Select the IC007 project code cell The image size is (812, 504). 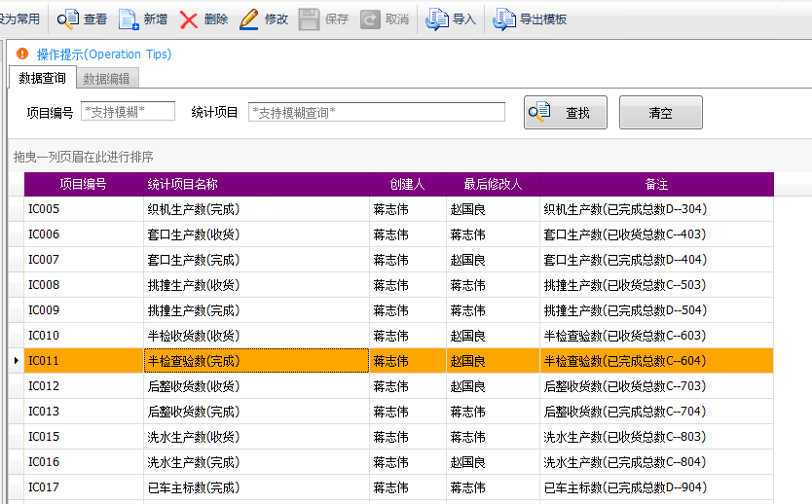(84, 260)
